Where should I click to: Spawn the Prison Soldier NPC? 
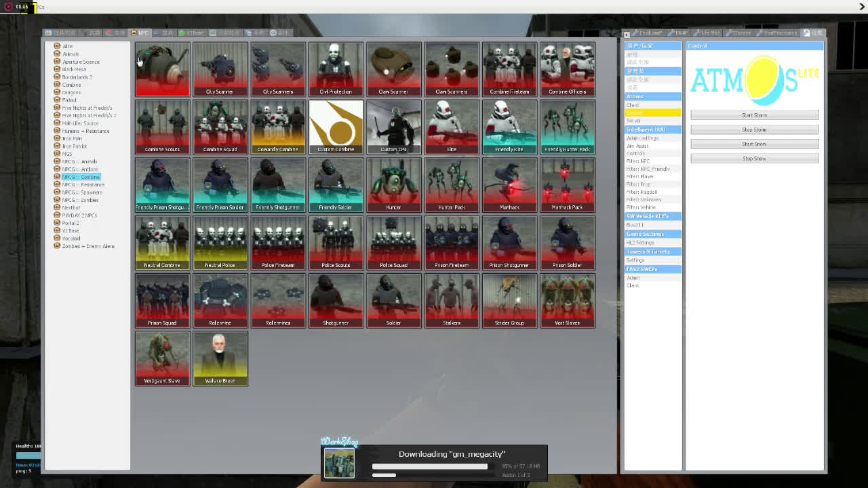pyautogui.click(x=568, y=243)
